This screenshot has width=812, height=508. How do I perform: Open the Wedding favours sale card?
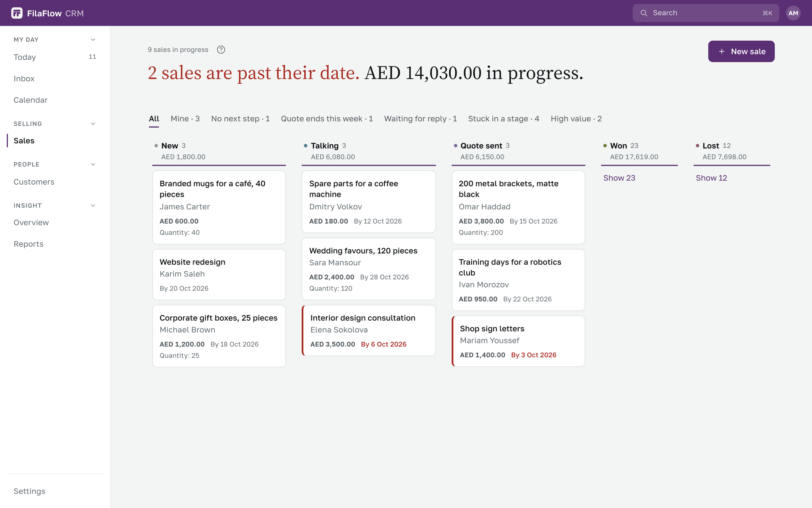tap(369, 269)
